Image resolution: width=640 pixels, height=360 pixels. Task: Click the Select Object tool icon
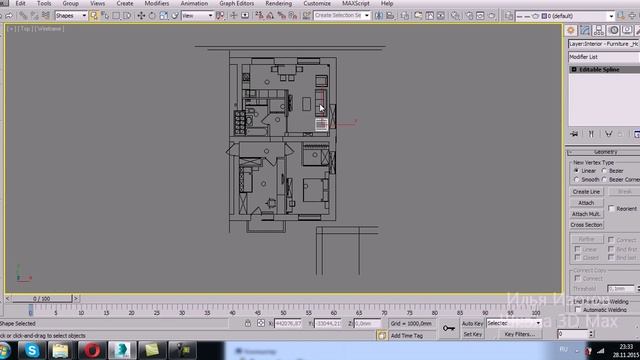pyautogui.click(x=94, y=16)
